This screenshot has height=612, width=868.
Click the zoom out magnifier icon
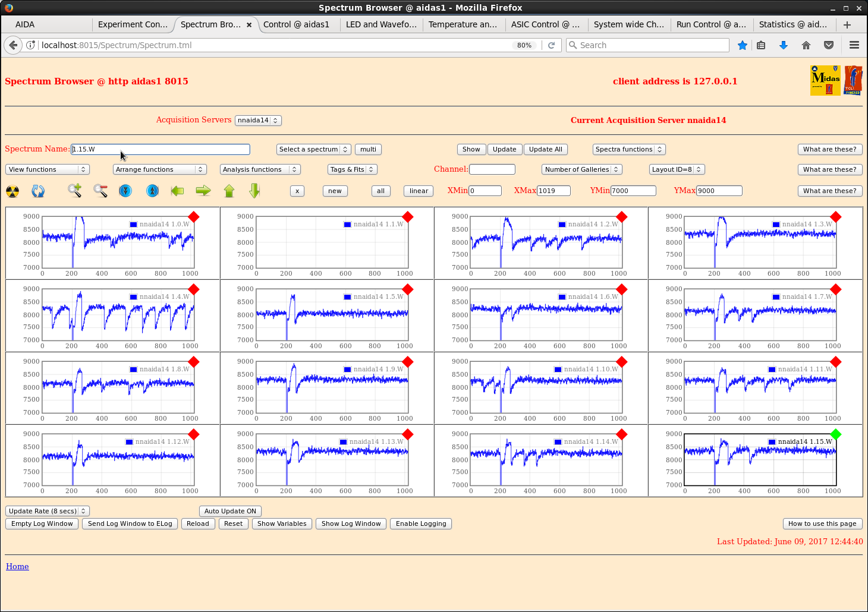coord(100,191)
